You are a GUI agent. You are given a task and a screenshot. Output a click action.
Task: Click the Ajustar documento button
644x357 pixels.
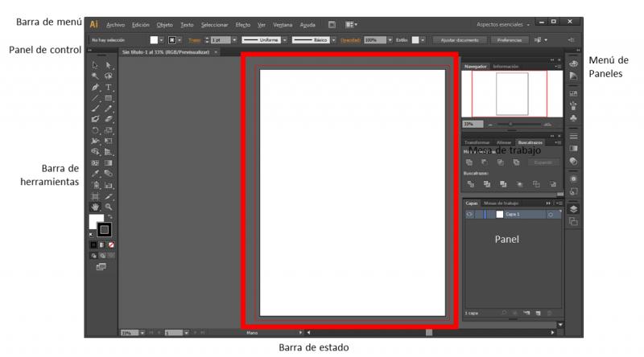pyautogui.click(x=456, y=39)
